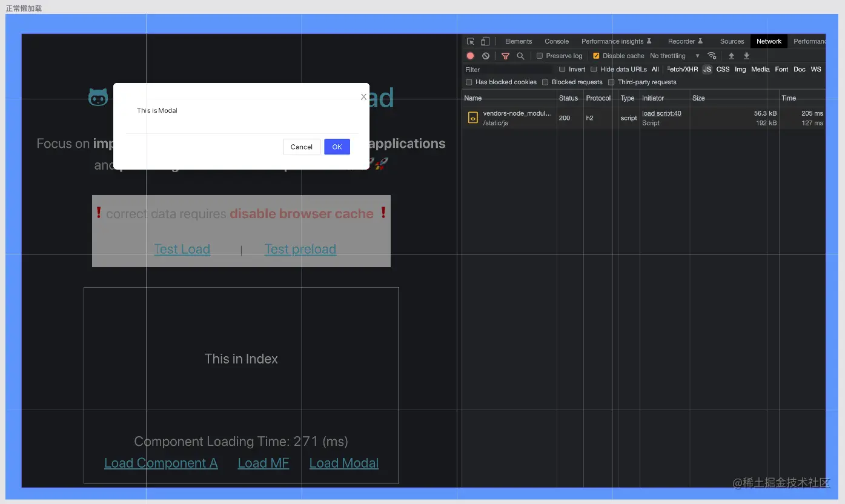Click the script file icon beside vendors-node_modul
Image resolution: width=845 pixels, height=504 pixels.
tap(472, 117)
